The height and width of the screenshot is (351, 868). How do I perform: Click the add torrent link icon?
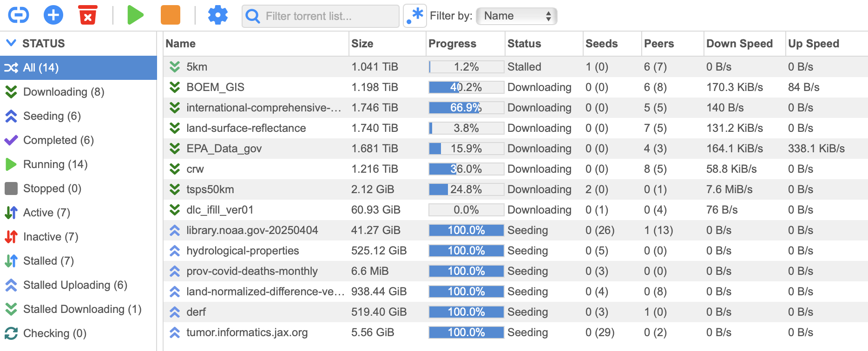point(19,15)
